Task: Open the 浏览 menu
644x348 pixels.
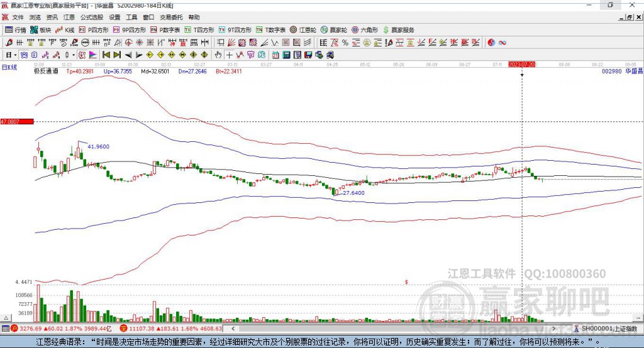Action: click(35, 17)
